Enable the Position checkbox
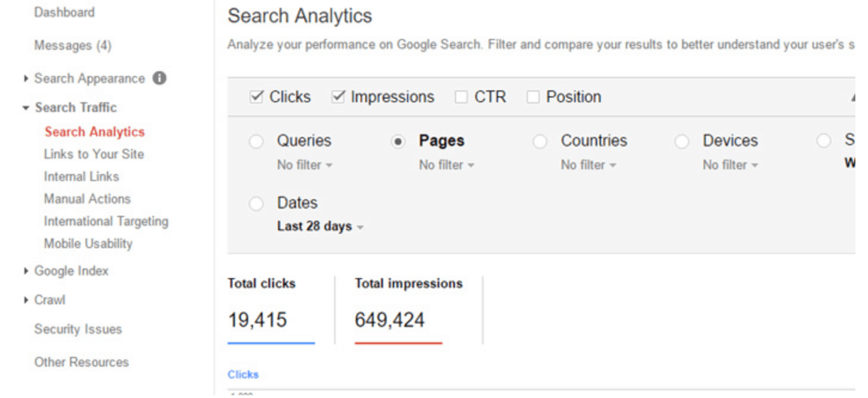The height and width of the screenshot is (398, 868). click(533, 97)
